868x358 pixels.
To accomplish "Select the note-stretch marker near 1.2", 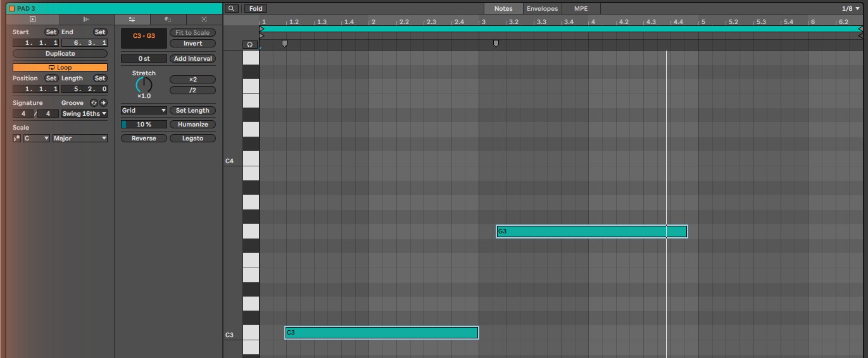I will point(284,44).
